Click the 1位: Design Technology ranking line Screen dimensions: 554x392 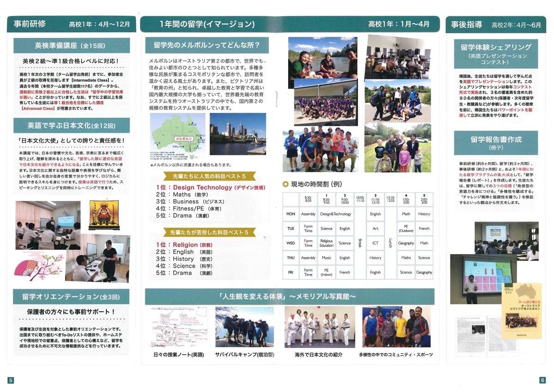(211, 187)
